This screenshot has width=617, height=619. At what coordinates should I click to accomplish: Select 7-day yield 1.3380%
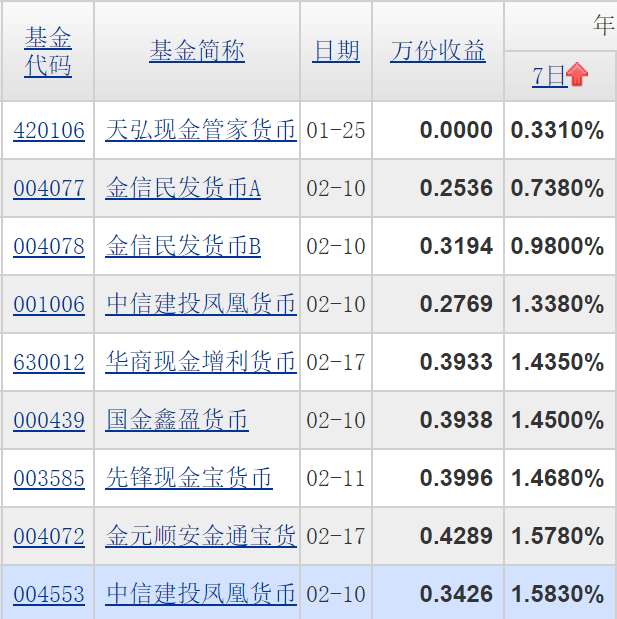(557, 304)
